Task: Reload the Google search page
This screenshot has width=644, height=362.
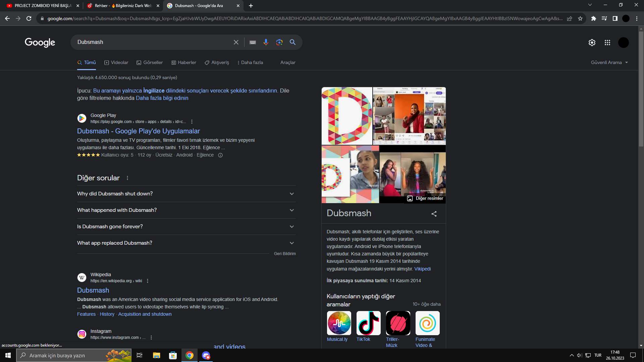Action: pos(29,18)
